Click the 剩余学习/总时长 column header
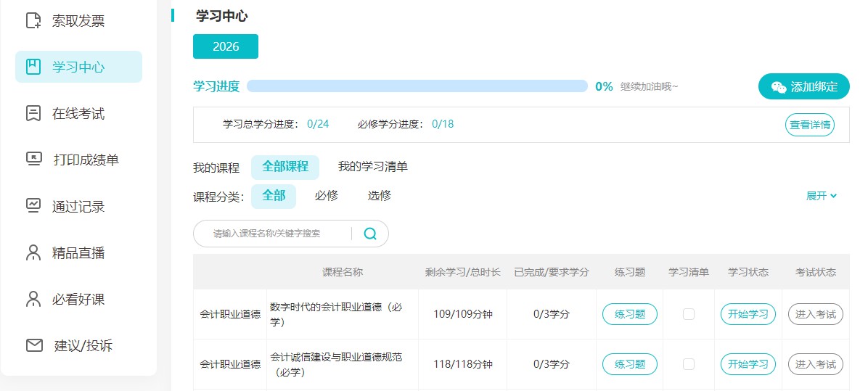The width and height of the screenshot is (868, 391). tap(463, 272)
